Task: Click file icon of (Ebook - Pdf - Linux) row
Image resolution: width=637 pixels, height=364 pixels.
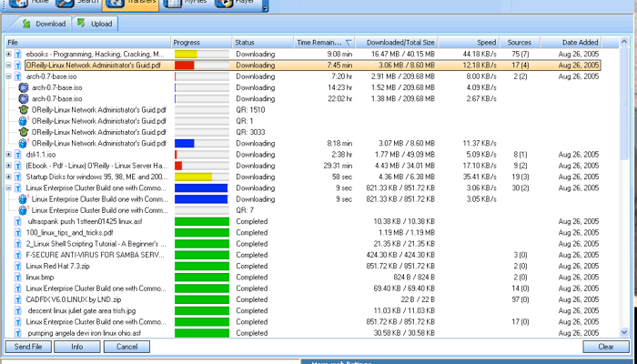Action: coord(18,166)
